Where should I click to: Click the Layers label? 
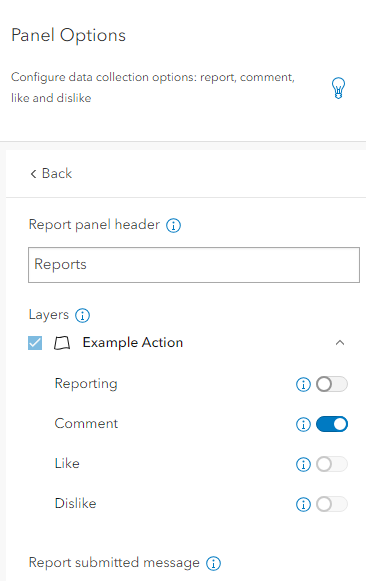[49, 315]
